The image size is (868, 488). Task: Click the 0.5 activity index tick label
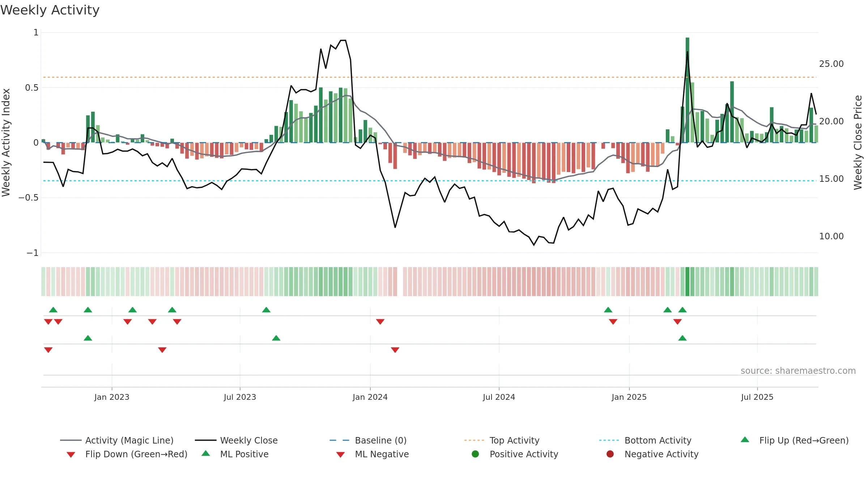pyautogui.click(x=31, y=87)
